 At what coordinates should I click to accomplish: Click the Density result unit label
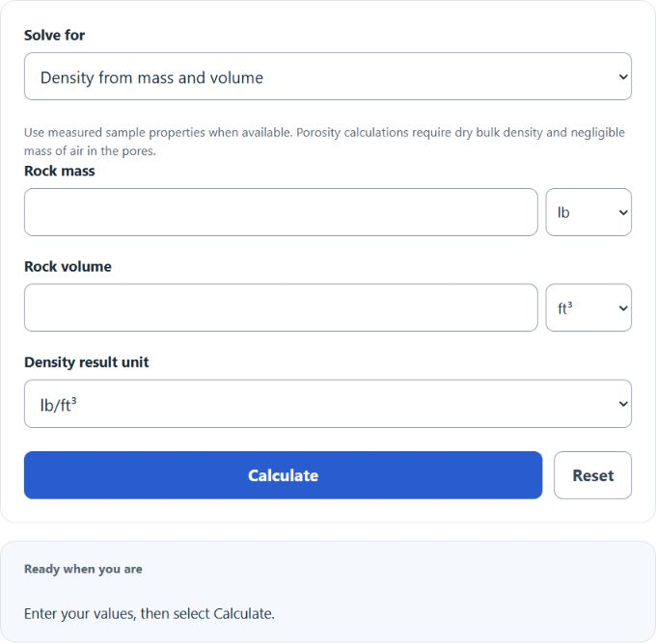[x=87, y=362]
